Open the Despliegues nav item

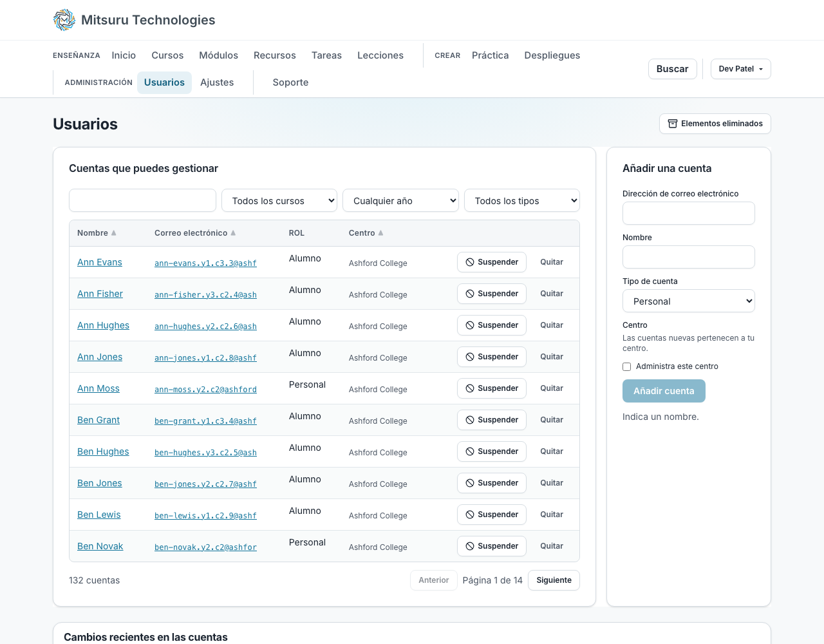[552, 55]
